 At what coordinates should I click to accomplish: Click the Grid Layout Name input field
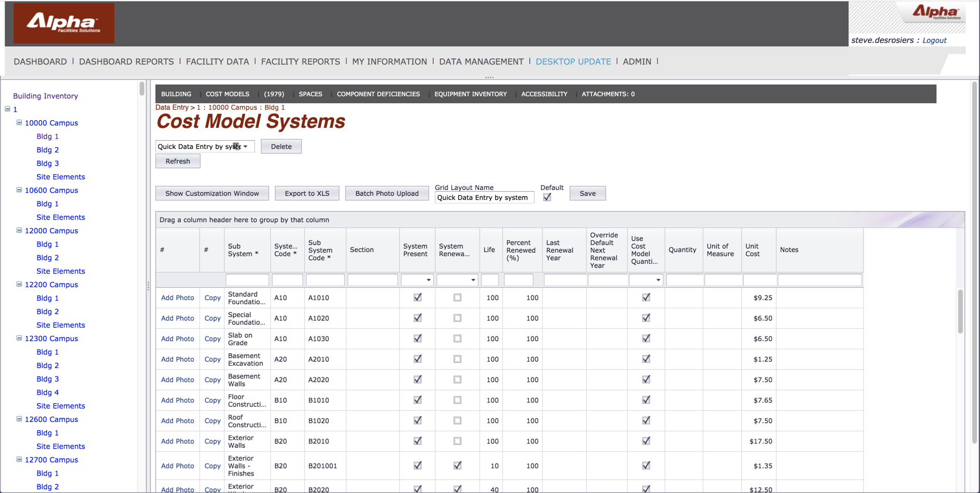click(x=484, y=198)
